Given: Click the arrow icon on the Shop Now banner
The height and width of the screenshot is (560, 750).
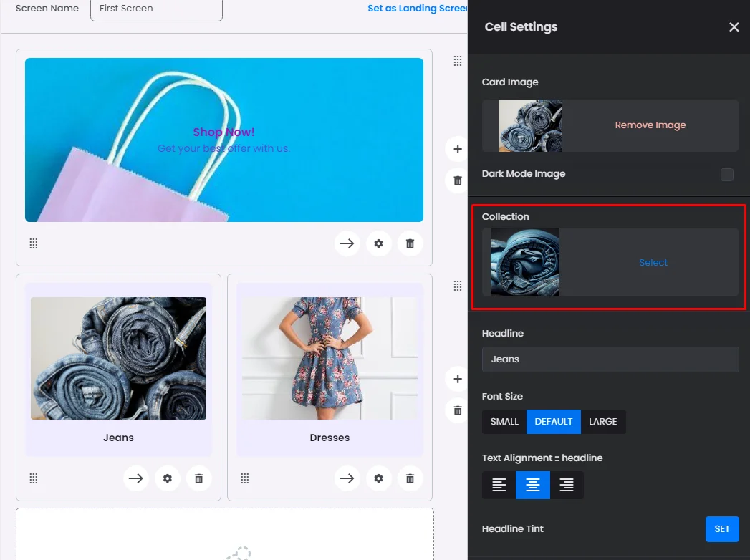Looking at the screenshot, I should coord(347,243).
